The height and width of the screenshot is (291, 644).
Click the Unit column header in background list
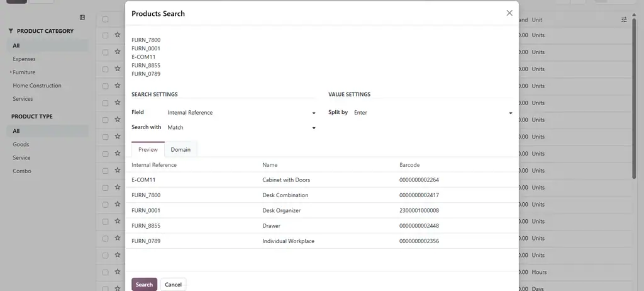pyautogui.click(x=537, y=20)
